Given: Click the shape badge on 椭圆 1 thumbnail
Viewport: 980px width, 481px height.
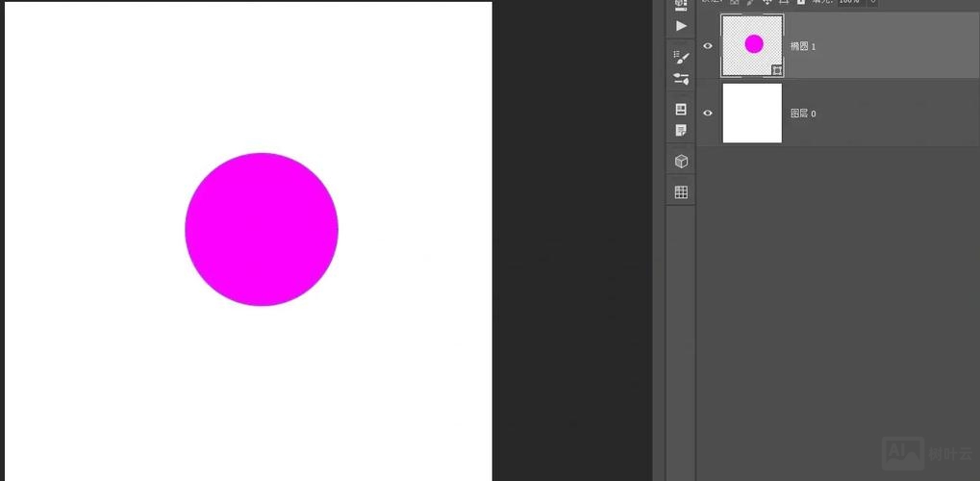Looking at the screenshot, I should [x=777, y=70].
